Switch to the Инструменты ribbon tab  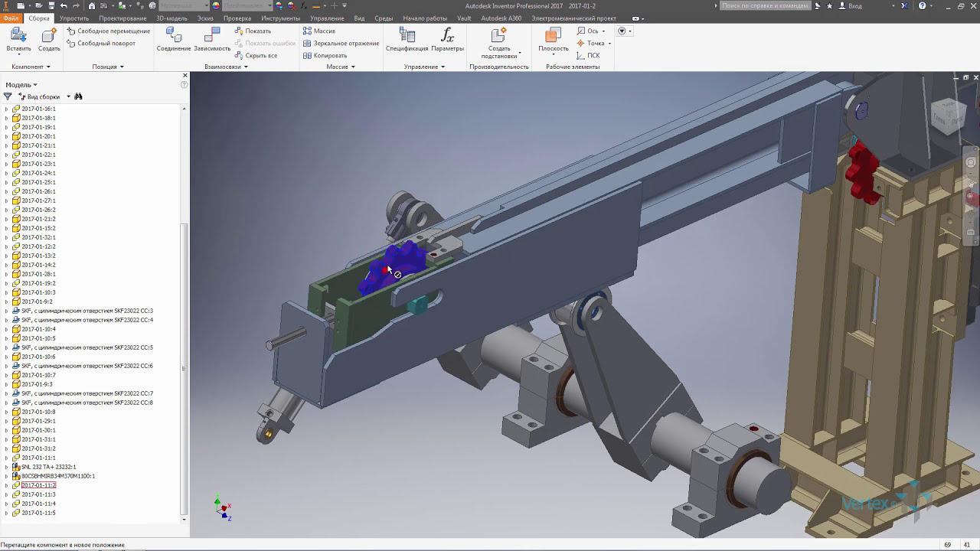tap(281, 18)
